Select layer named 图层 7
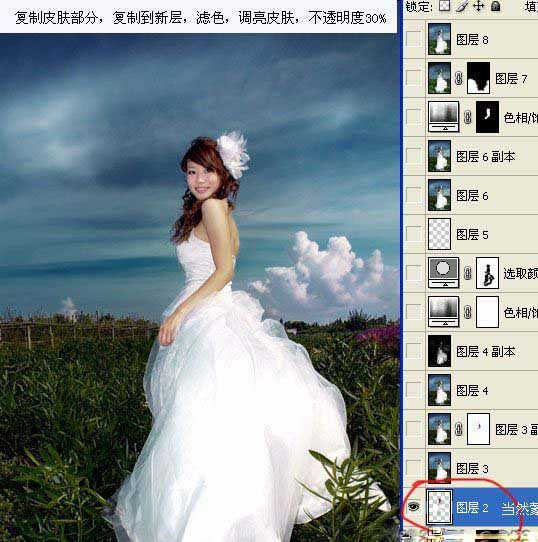Screen dimensions: 538x542 click(511, 79)
